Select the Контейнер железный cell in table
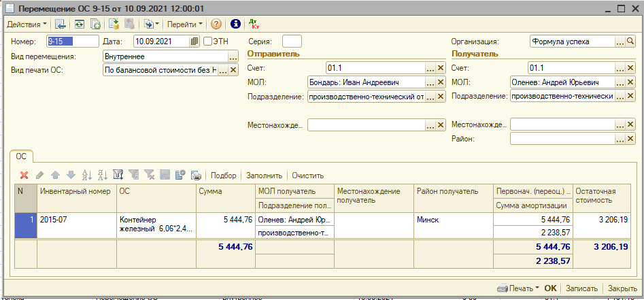The height and width of the screenshot is (300, 644). click(156, 224)
